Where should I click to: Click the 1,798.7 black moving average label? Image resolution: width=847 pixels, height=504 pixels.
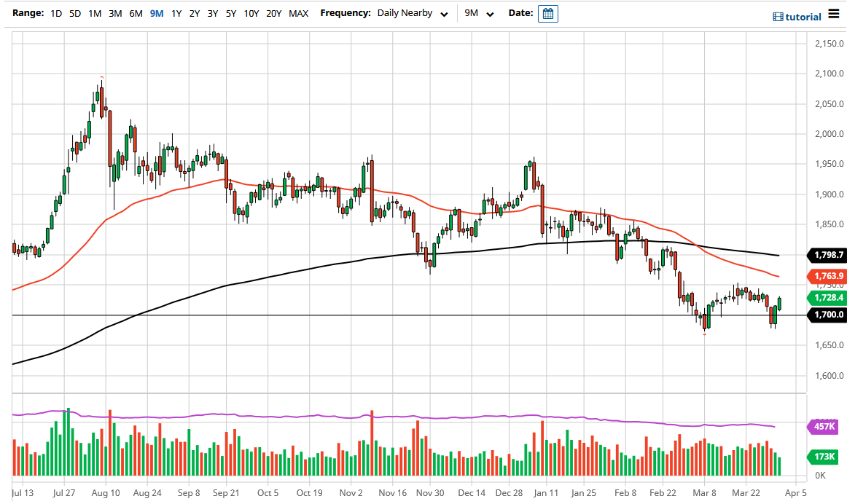[827, 255]
